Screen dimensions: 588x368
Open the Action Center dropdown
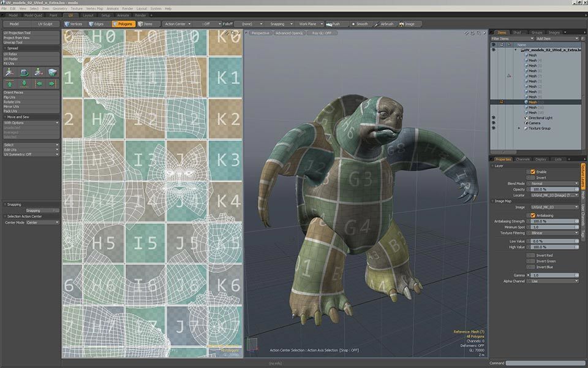pyautogui.click(x=177, y=24)
